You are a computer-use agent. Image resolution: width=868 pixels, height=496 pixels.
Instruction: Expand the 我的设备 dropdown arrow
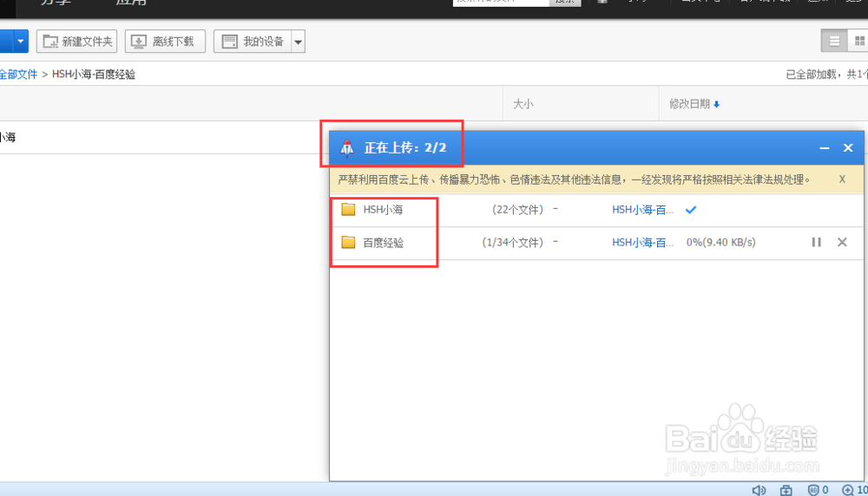(x=299, y=42)
